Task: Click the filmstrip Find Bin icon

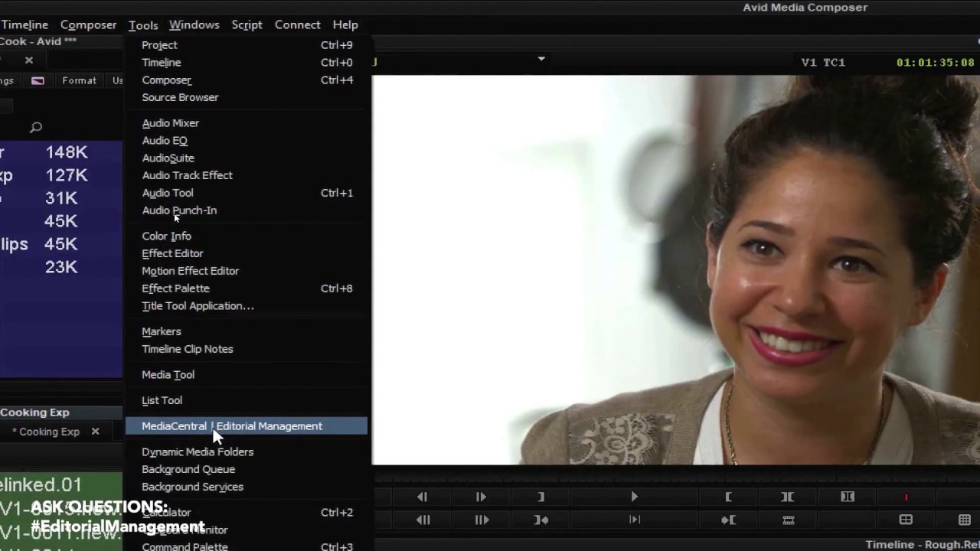Action: click(x=788, y=520)
